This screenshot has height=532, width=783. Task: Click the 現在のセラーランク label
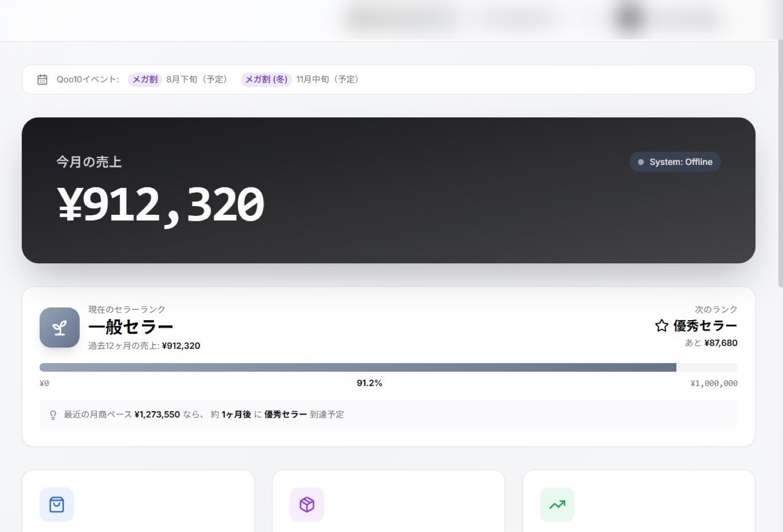click(x=127, y=309)
